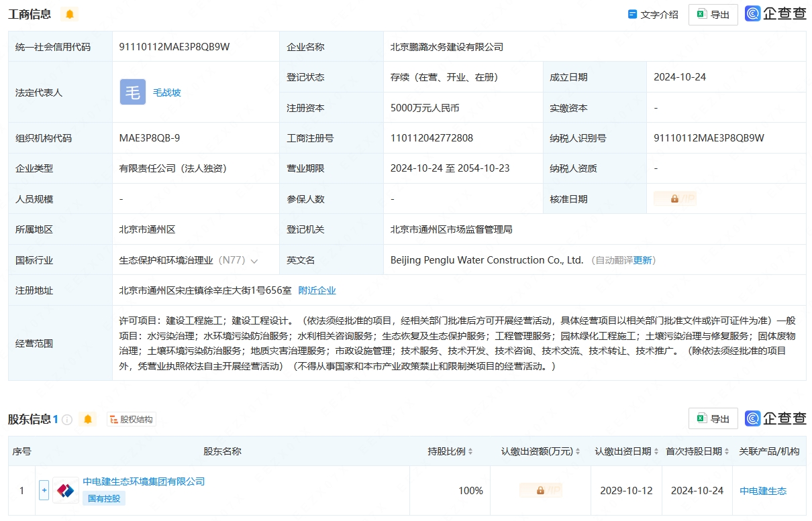Click the bell icon beside 股东信息
812x521 pixels.
[87, 420]
